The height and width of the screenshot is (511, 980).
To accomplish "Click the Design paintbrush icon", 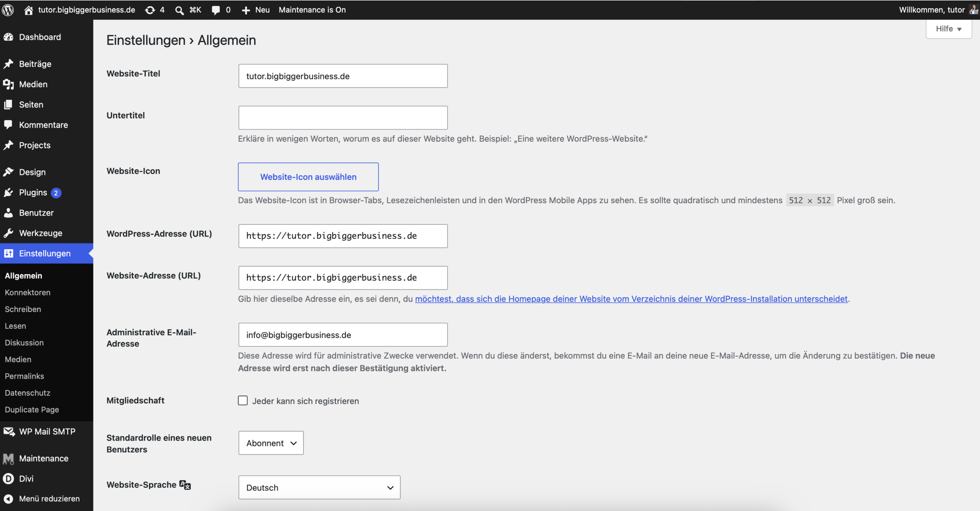I will [8, 172].
